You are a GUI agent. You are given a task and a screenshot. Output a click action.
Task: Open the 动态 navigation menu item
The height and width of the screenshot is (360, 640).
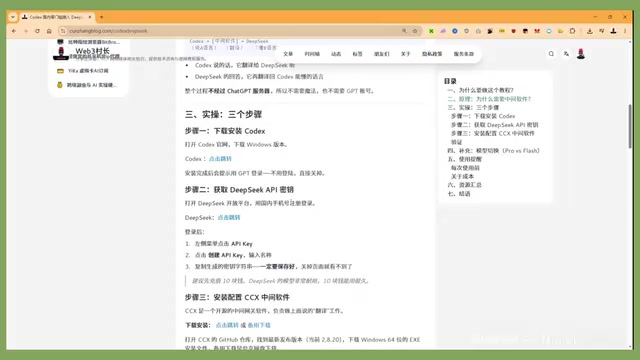point(336,54)
